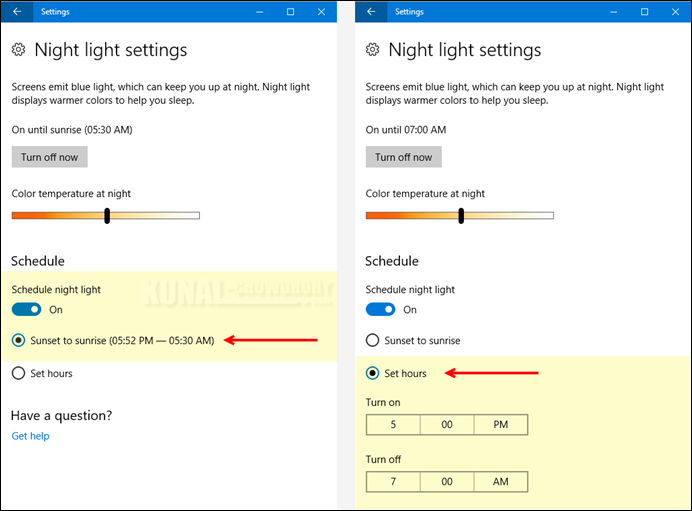692x511 pixels.
Task: Minimize the right Settings window
Action: 613,11
